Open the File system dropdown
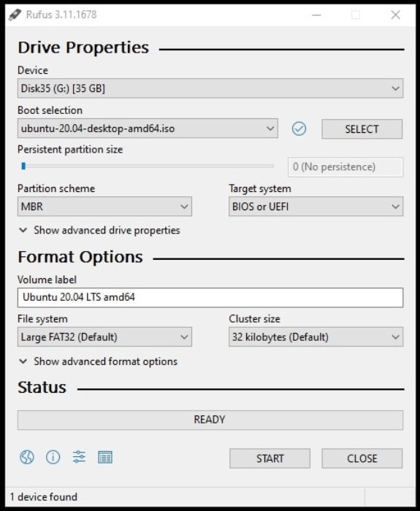 coord(104,337)
